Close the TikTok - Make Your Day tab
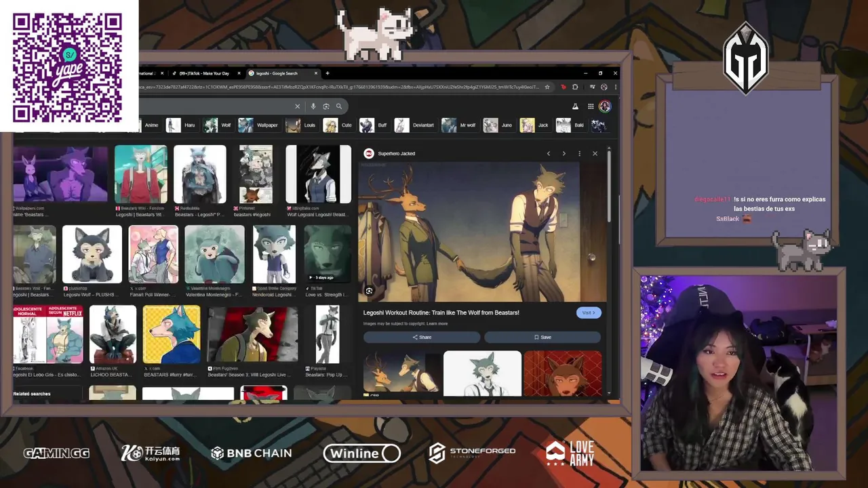Screen dimensions: 868x488 [239, 73]
